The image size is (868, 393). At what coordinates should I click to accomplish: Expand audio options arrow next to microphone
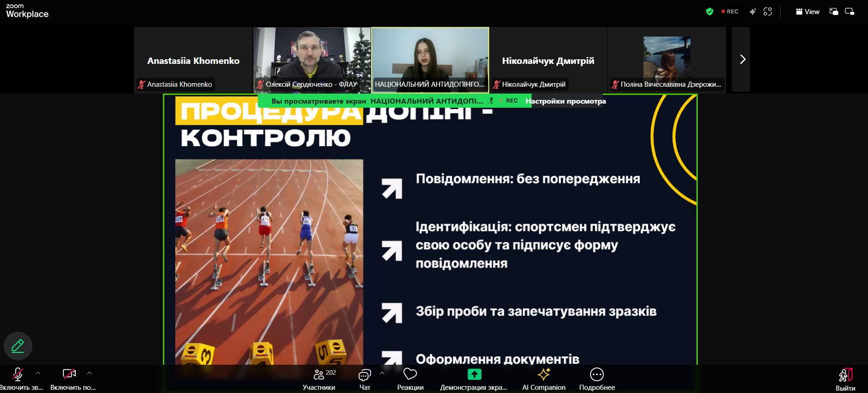click(38, 373)
